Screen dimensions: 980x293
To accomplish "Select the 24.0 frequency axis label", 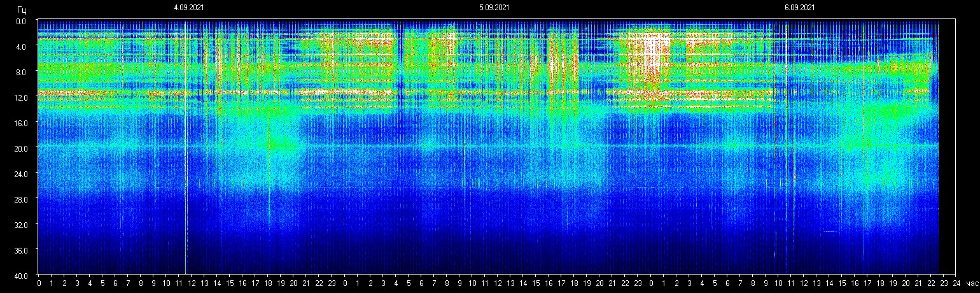I will 20,174.
